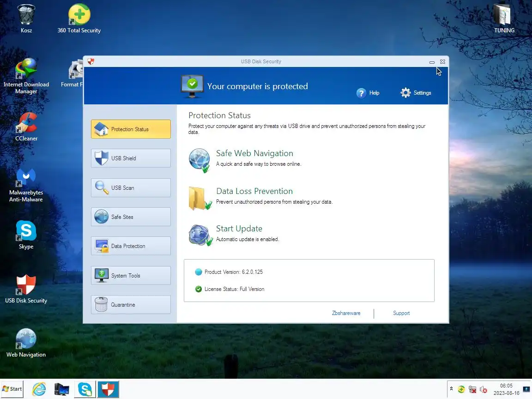Image resolution: width=532 pixels, height=399 pixels.
Task: Close the USB Disk Security window
Action: point(442,62)
